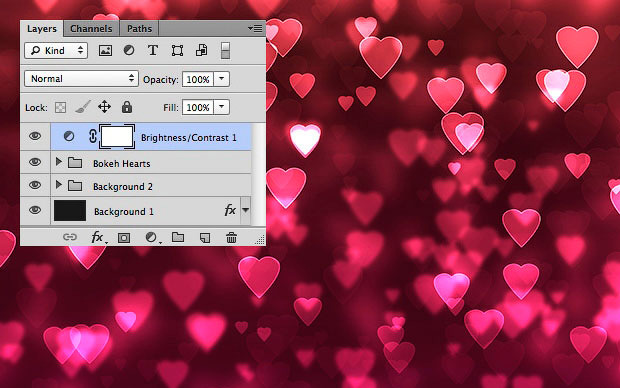620x388 pixels.
Task: Expand the Background 2 group
Action: pyautogui.click(x=59, y=185)
